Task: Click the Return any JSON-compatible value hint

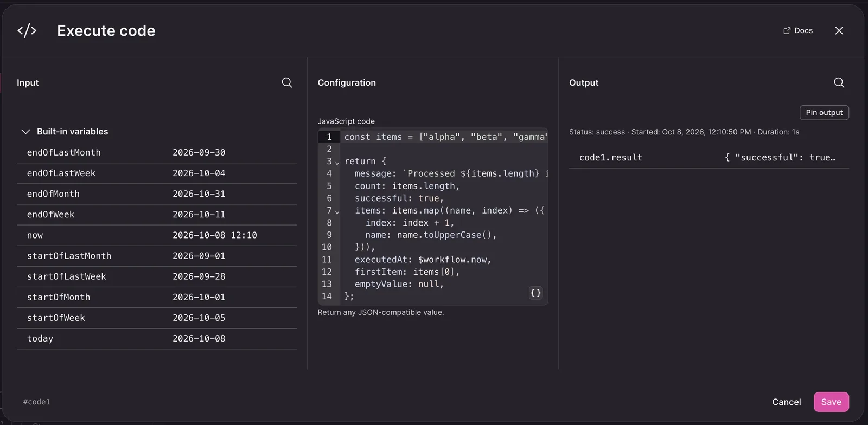Action: click(380, 312)
